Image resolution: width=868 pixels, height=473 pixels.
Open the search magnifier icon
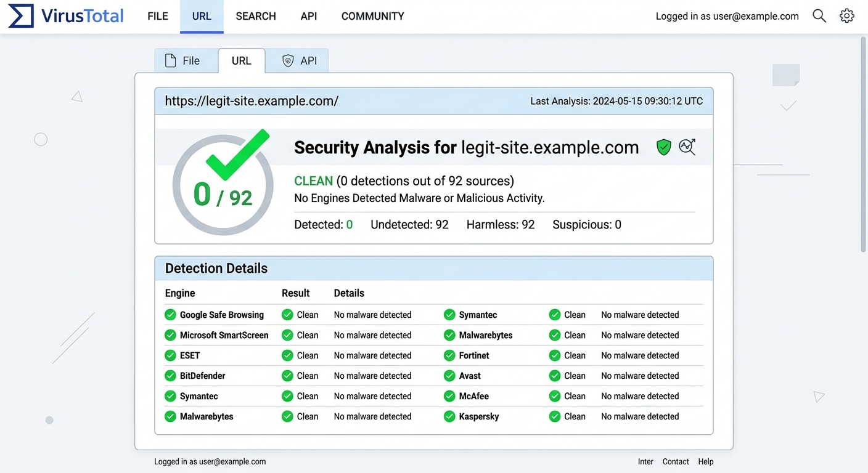coord(819,16)
